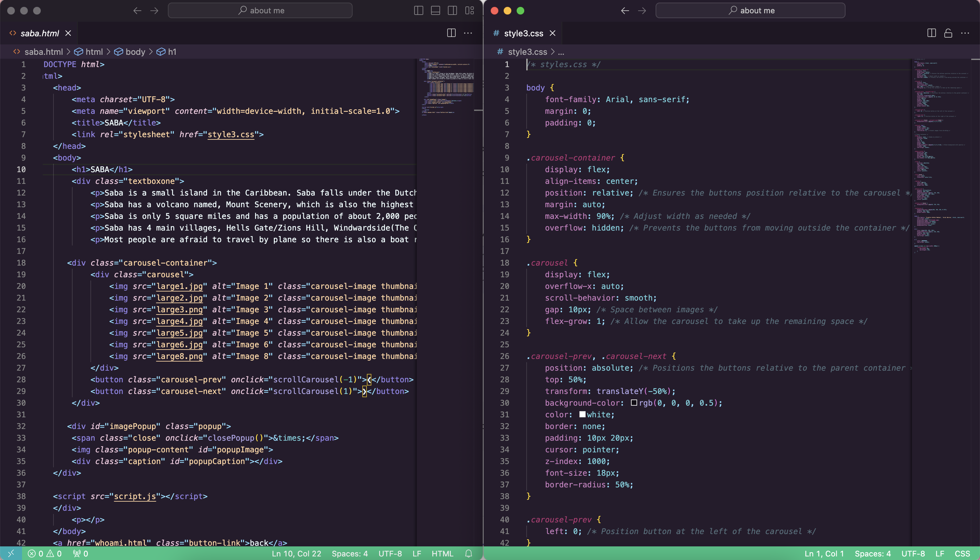Open notifications bell in left status bar
This screenshot has width=980, height=560.
(469, 554)
